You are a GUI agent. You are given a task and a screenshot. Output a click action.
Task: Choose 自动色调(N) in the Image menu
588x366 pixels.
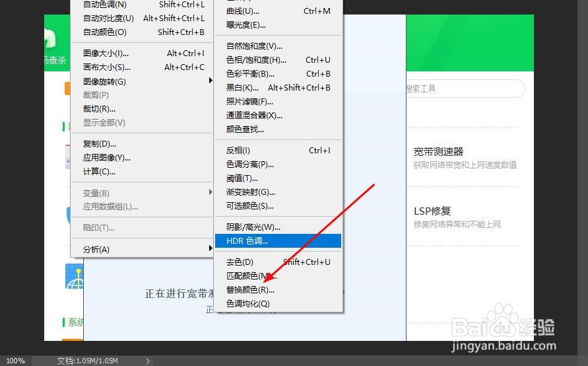click(142, 5)
